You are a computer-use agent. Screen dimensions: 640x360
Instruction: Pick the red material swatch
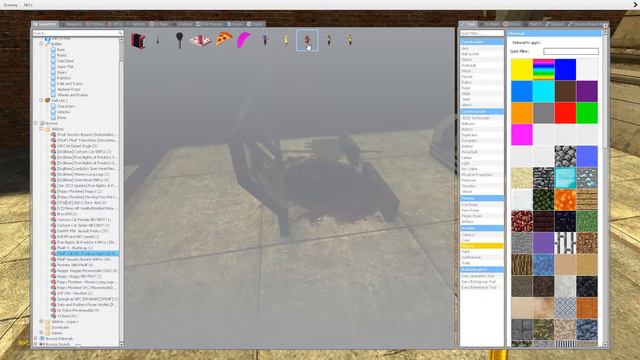pos(565,113)
